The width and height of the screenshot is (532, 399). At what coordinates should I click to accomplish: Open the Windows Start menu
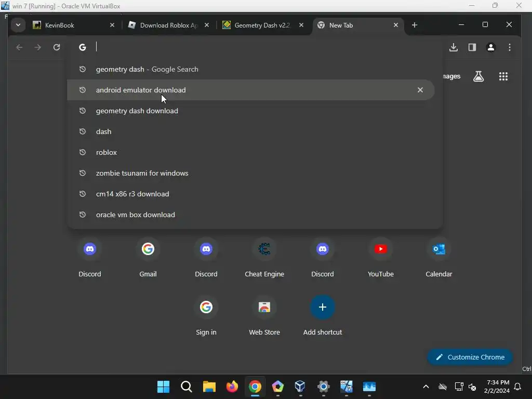click(163, 387)
